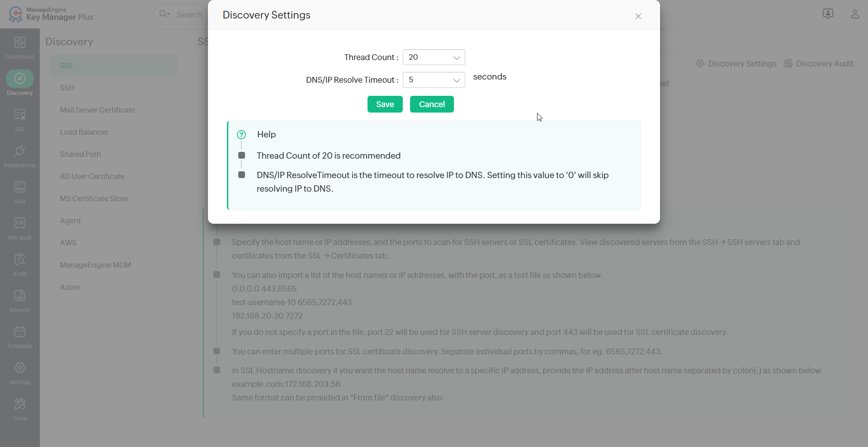Close the Discovery Settings dialog
868x447 pixels.
coord(638,16)
